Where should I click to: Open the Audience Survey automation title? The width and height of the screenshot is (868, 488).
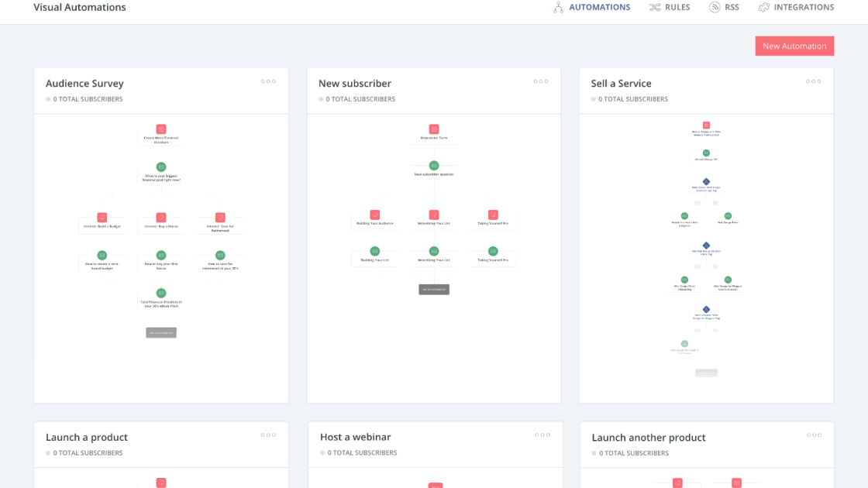point(84,84)
